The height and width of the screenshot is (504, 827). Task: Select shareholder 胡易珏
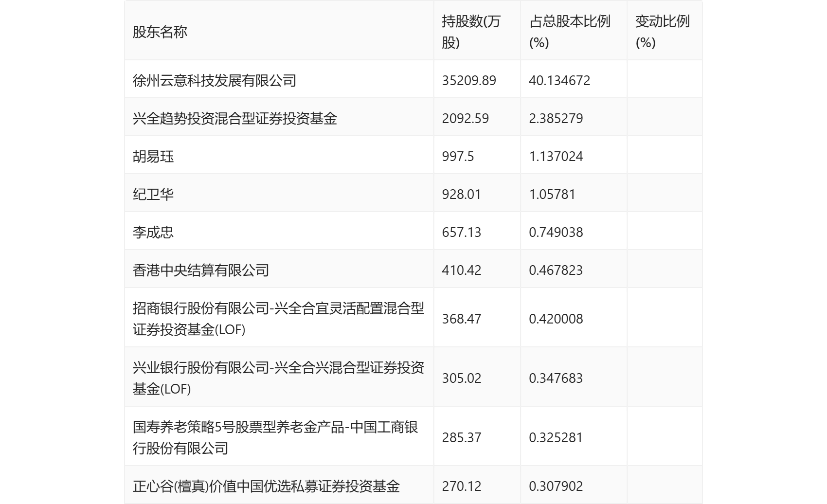point(153,156)
